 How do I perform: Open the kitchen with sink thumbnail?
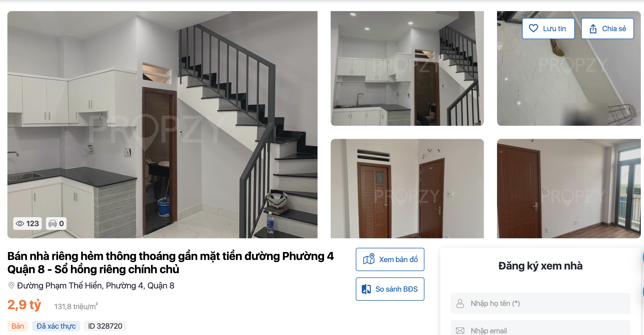407,68
